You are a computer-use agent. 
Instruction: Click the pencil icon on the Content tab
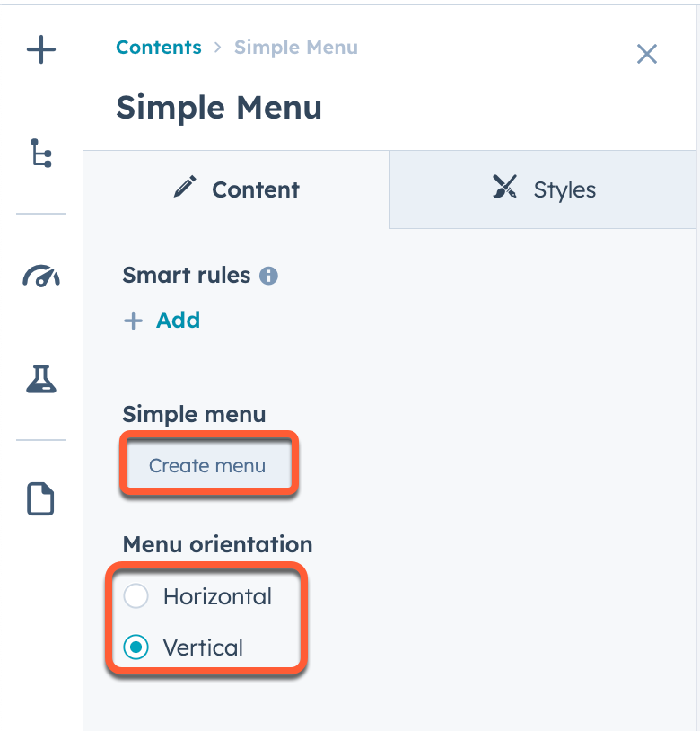pyautogui.click(x=184, y=188)
